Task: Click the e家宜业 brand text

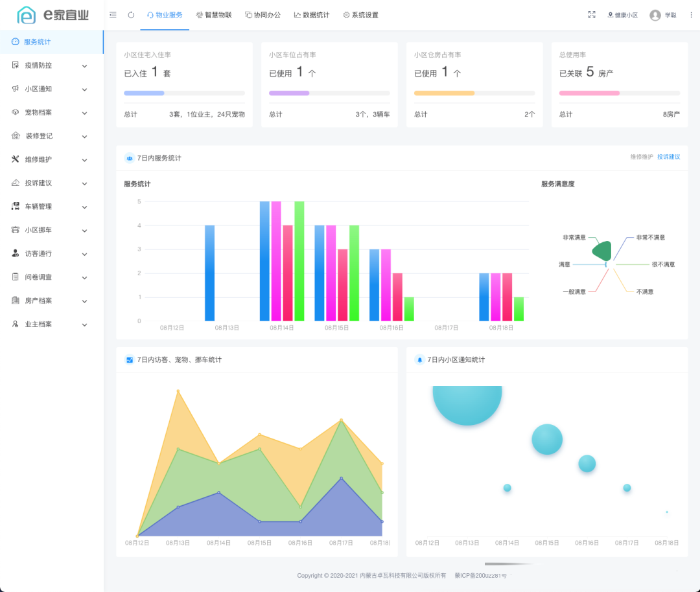Action: point(66,15)
